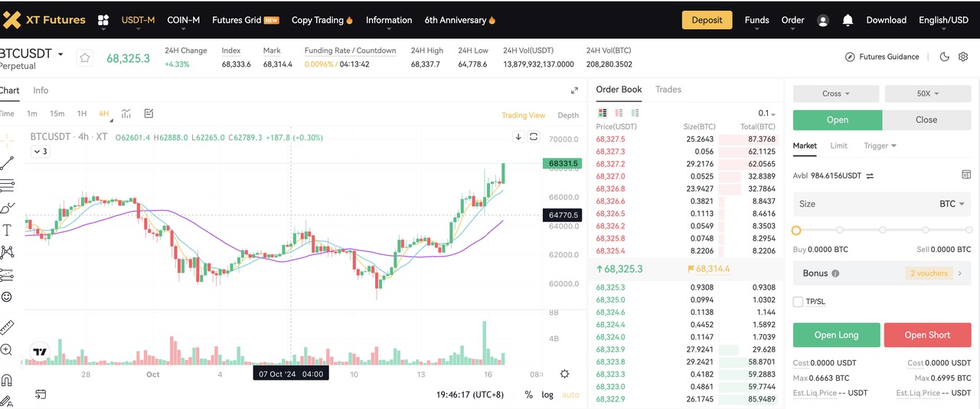Select the Limit order tab

click(838, 146)
